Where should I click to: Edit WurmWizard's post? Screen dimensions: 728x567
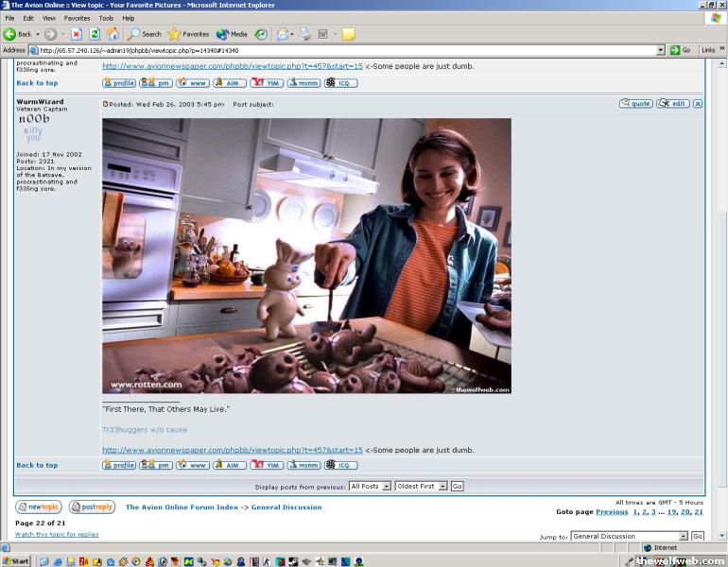click(x=673, y=103)
